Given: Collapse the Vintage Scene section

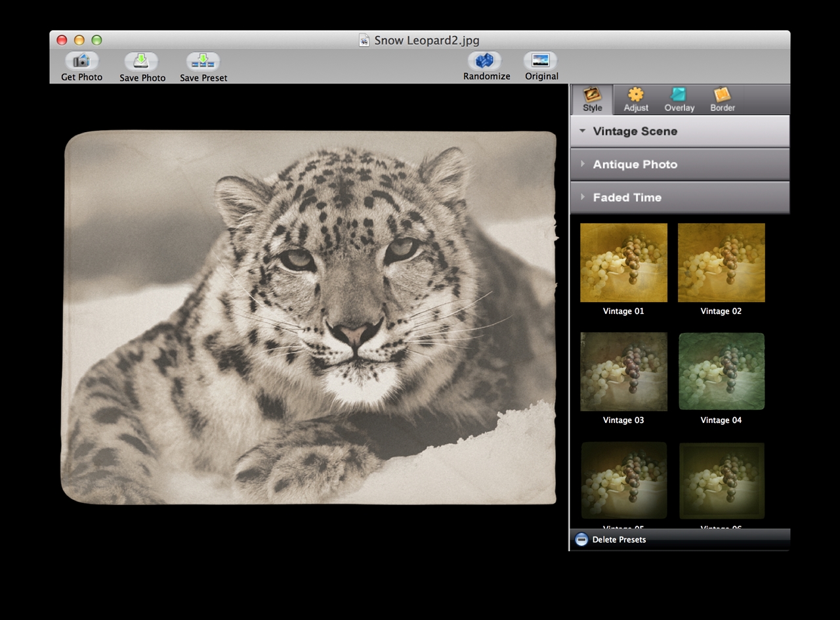Looking at the screenshot, I should click(x=680, y=131).
